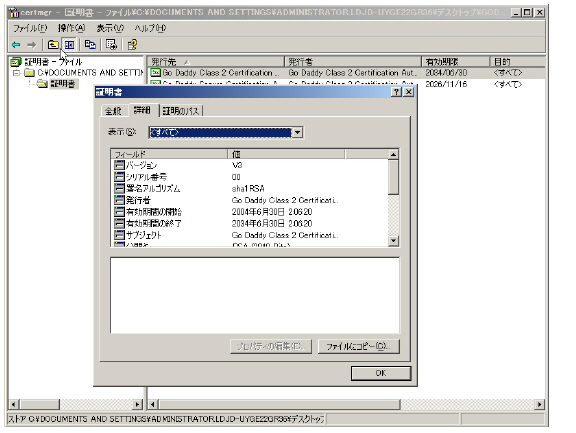Open the Help toolbar icon
Image resolution: width=576 pixels, height=433 pixels.
coord(132,45)
